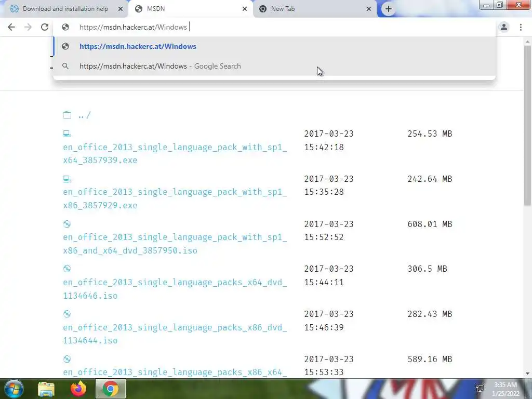Click into the address bar URL text

pyautogui.click(x=133, y=27)
